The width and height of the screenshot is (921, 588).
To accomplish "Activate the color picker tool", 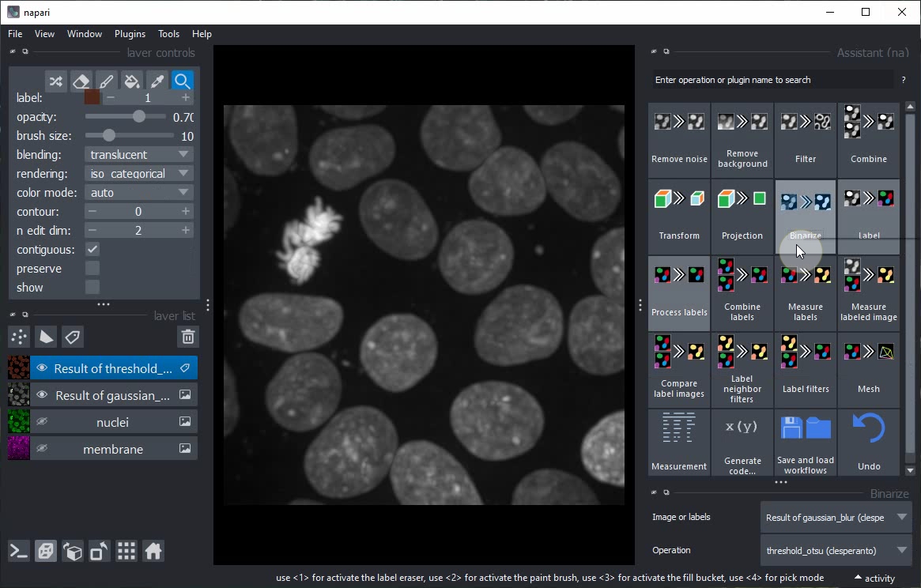I will pyautogui.click(x=157, y=81).
